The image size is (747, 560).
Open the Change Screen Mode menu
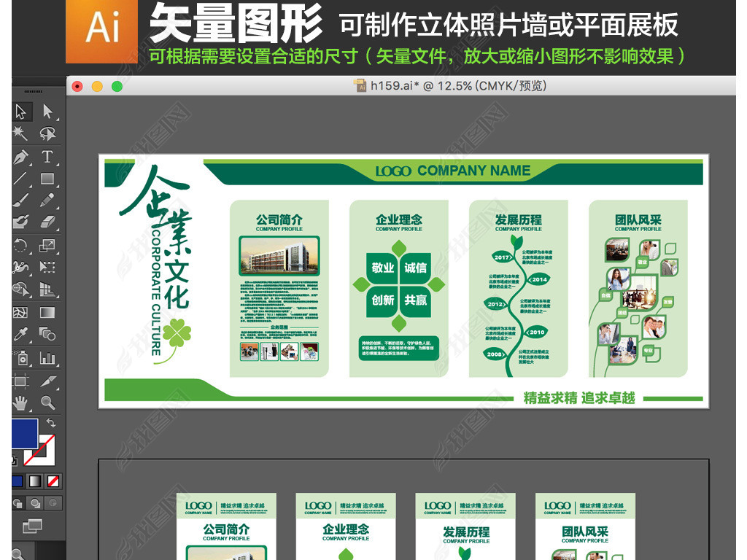click(x=32, y=525)
